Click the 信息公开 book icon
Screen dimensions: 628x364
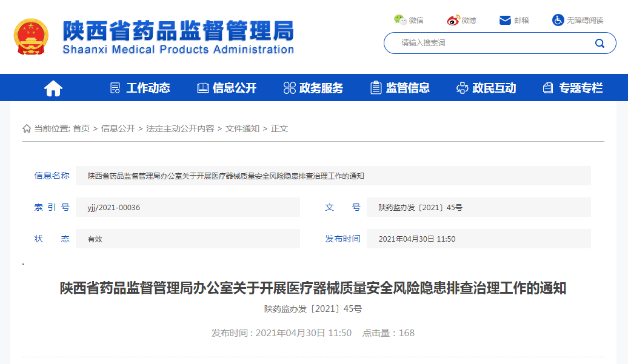(x=202, y=87)
